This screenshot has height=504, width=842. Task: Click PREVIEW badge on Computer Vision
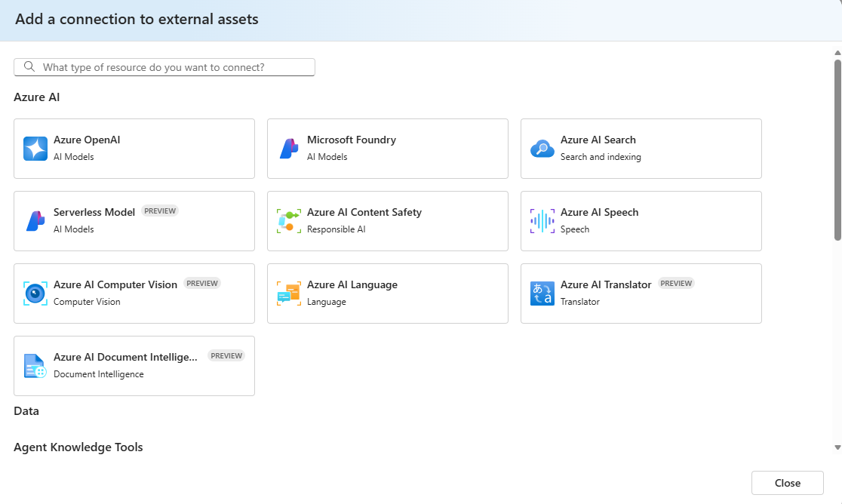(x=202, y=284)
